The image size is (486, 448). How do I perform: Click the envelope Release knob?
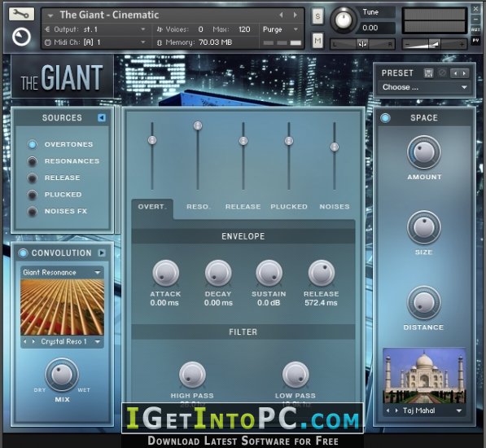(x=322, y=273)
